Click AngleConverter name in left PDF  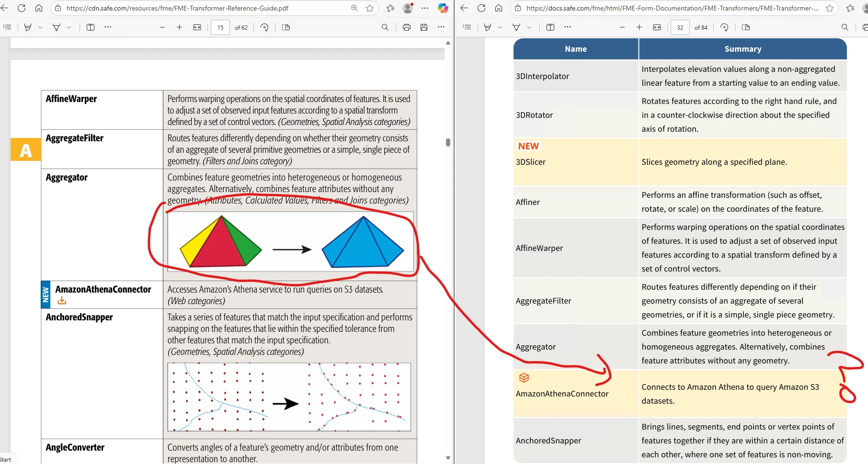pos(75,447)
